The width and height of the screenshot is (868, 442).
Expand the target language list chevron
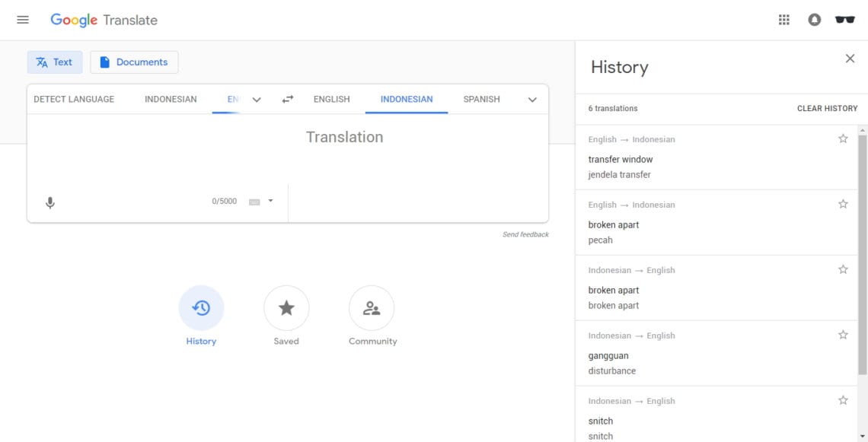(532, 100)
